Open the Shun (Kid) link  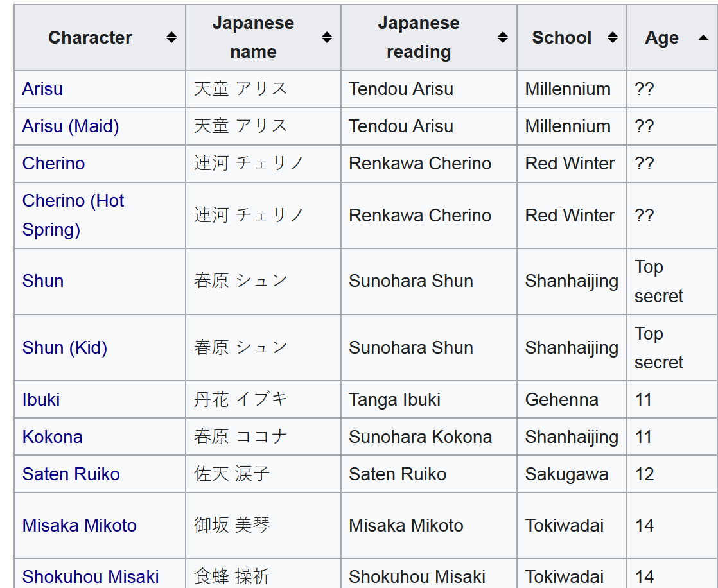pos(65,348)
